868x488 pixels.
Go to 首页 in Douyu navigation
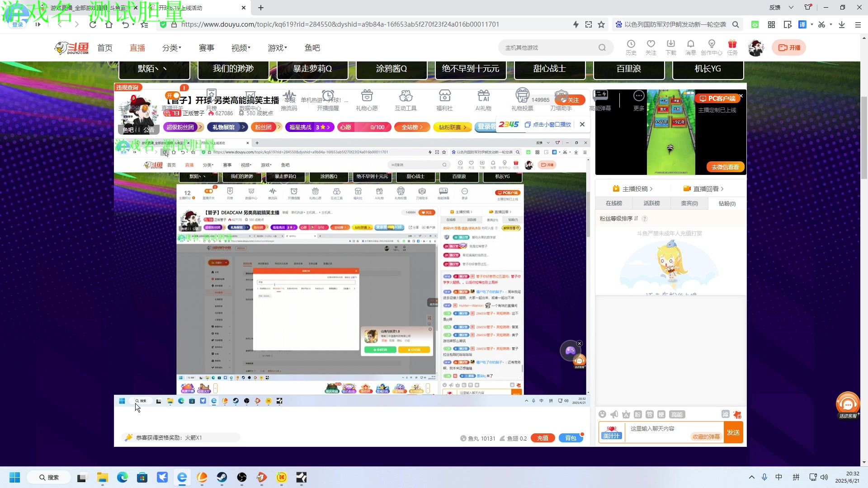pyautogui.click(x=105, y=48)
